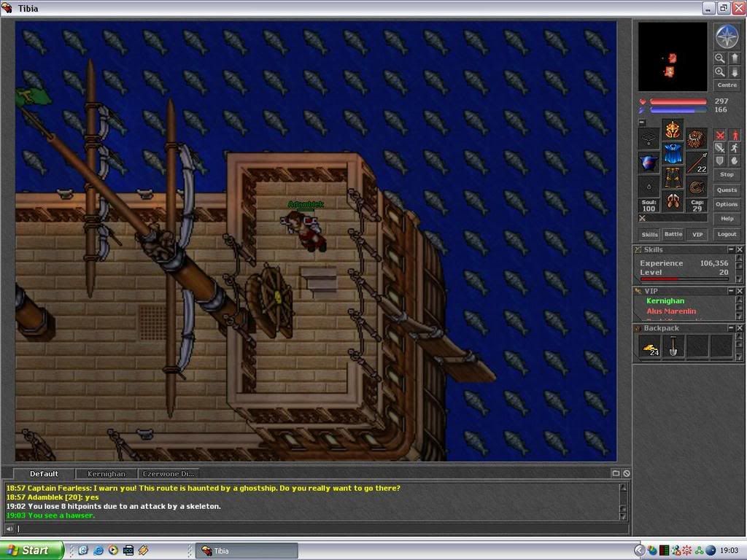Click the ignore list chat icon

click(x=627, y=473)
